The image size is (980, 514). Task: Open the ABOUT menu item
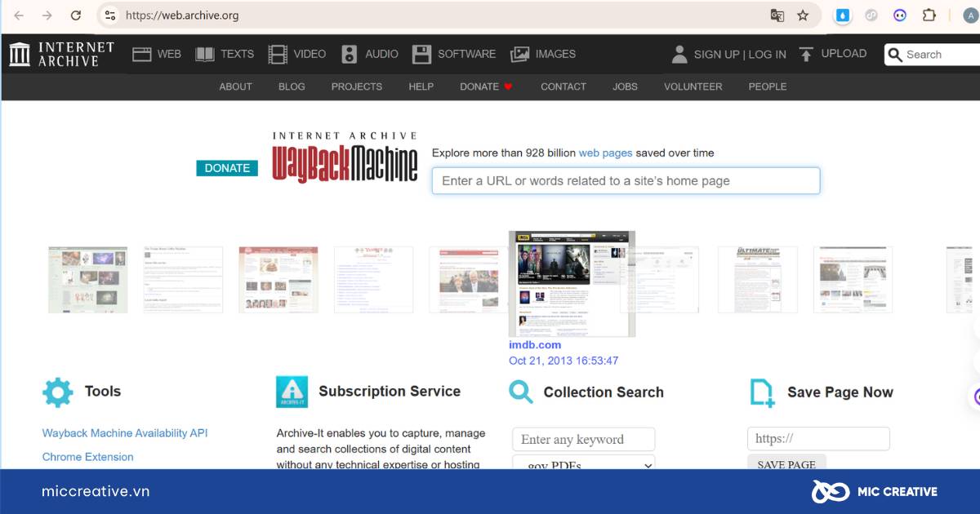tap(235, 86)
